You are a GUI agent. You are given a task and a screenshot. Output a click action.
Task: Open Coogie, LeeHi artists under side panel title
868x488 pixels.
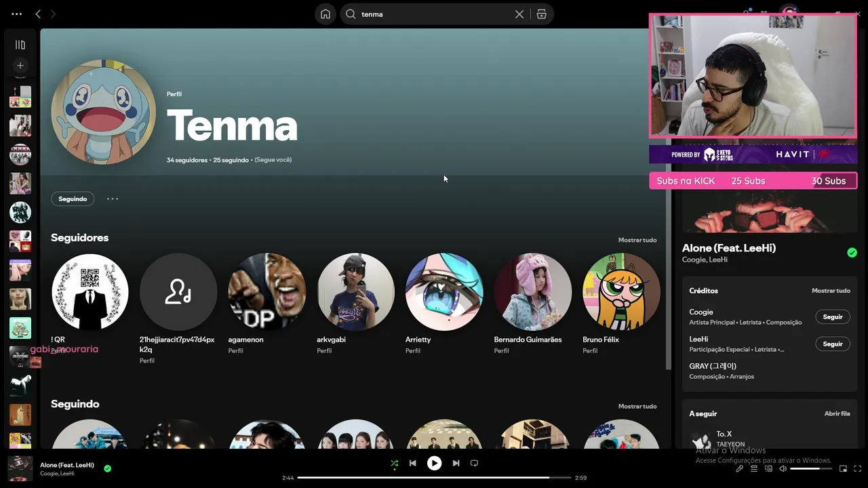coord(705,260)
